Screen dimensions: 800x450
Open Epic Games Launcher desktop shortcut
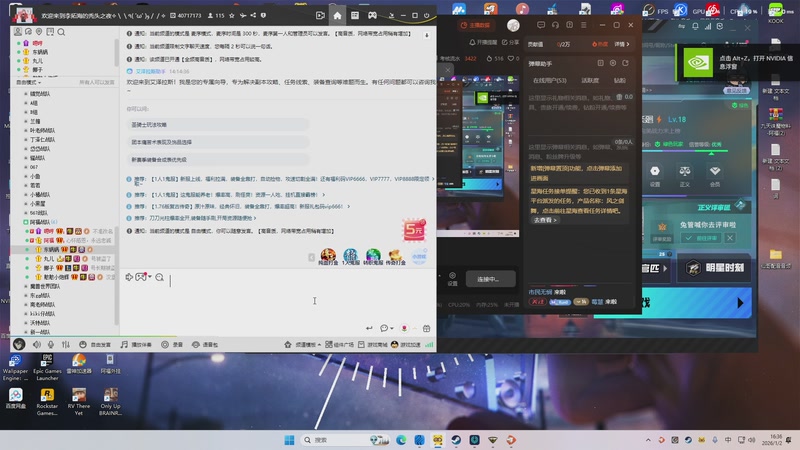[x=47, y=367]
